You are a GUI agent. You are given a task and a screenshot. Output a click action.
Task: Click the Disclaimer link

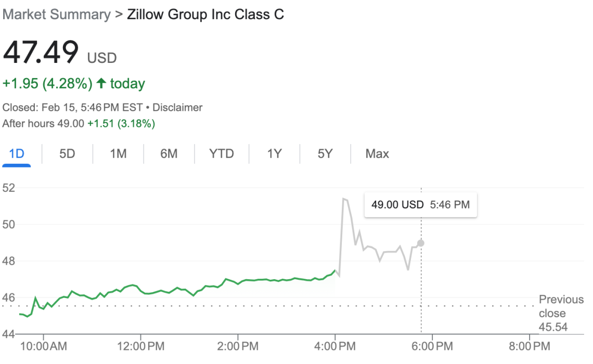tap(178, 108)
